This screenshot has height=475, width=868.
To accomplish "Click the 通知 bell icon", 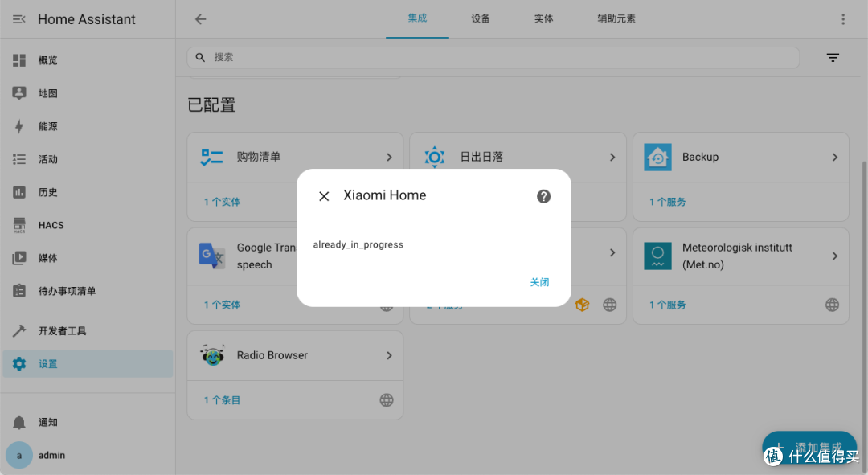I will tap(19, 422).
